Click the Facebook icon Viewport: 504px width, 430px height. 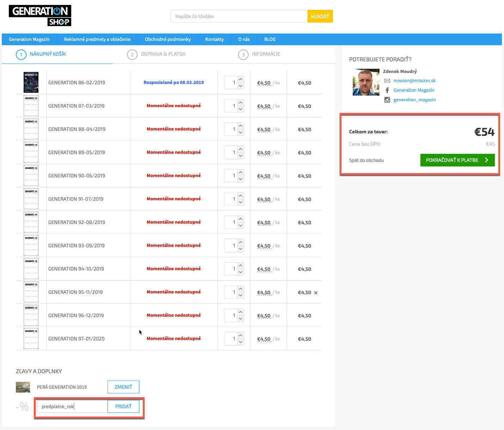[x=387, y=90]
